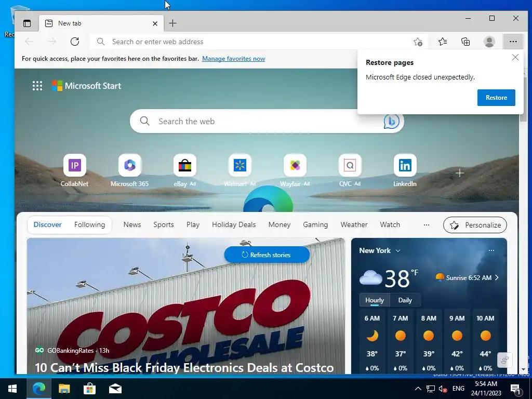Open the Sunrise 6:52 AM detail chevron
The width and height of the screenshot is (532, 399).
497,277
